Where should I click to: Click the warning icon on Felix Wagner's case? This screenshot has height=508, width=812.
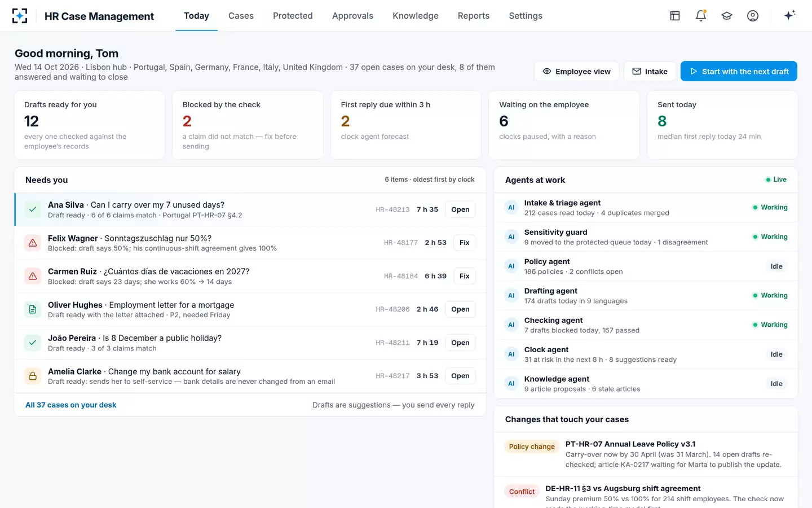click(33, 243)
